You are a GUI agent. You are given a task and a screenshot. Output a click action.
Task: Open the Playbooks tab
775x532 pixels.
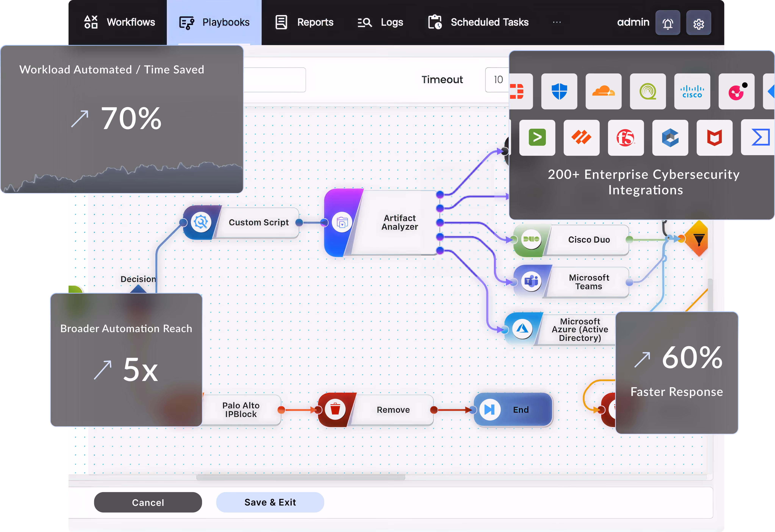(214, 22)
